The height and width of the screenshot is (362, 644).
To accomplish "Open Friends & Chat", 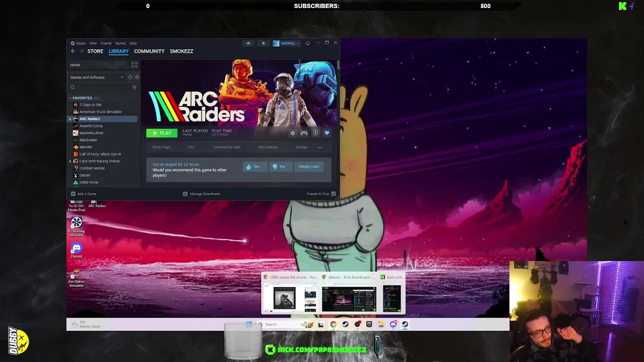I will pyautogui.click(x=321, y=194).
